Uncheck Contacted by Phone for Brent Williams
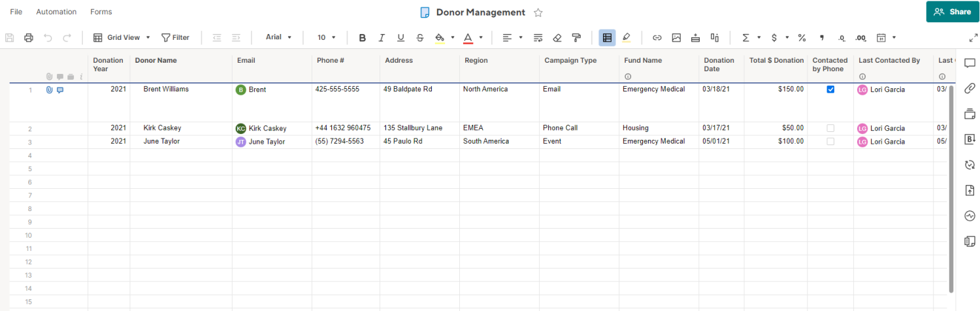The height and width of the screenshot is (311, 980). [x=830, y=90]
